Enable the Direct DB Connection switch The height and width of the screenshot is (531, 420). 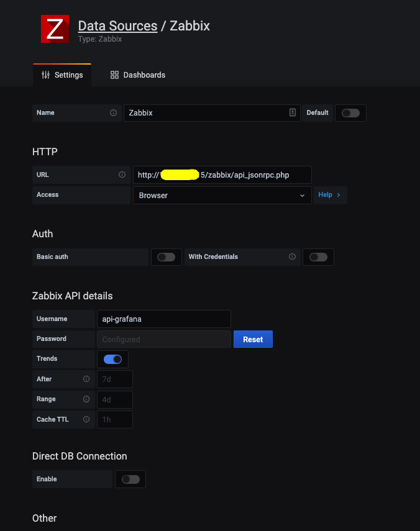click(130, 479)
